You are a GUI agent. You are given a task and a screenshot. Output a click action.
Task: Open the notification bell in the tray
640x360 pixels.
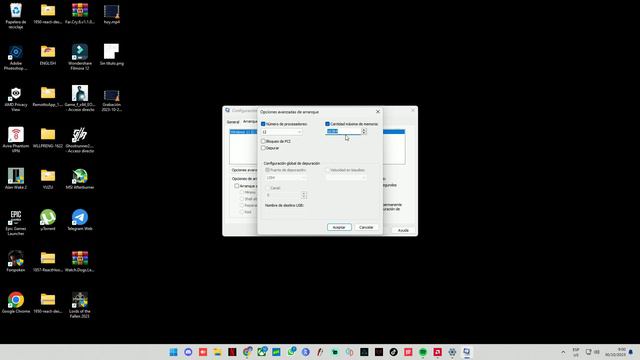point(631,352)
